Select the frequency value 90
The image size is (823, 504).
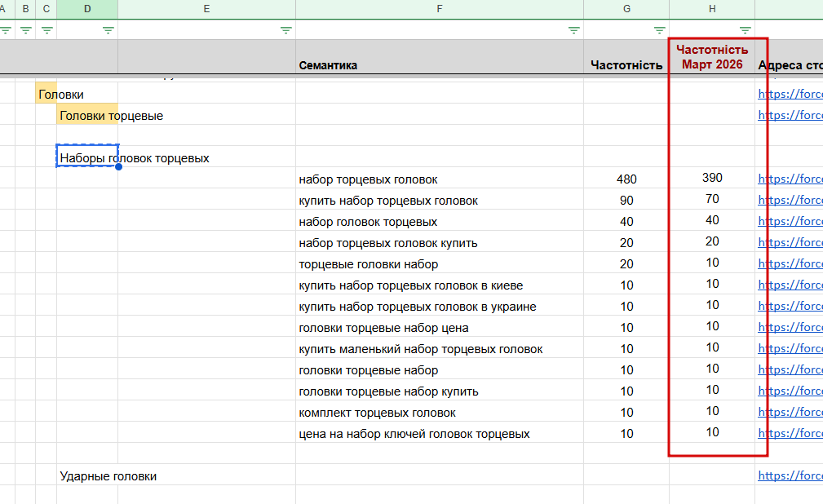pos(626,201)
